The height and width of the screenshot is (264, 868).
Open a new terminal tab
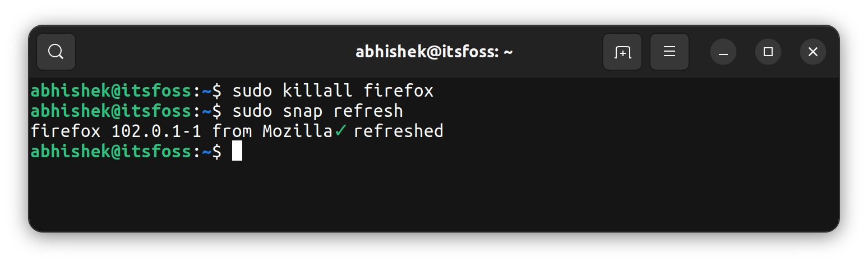point(622,52)
